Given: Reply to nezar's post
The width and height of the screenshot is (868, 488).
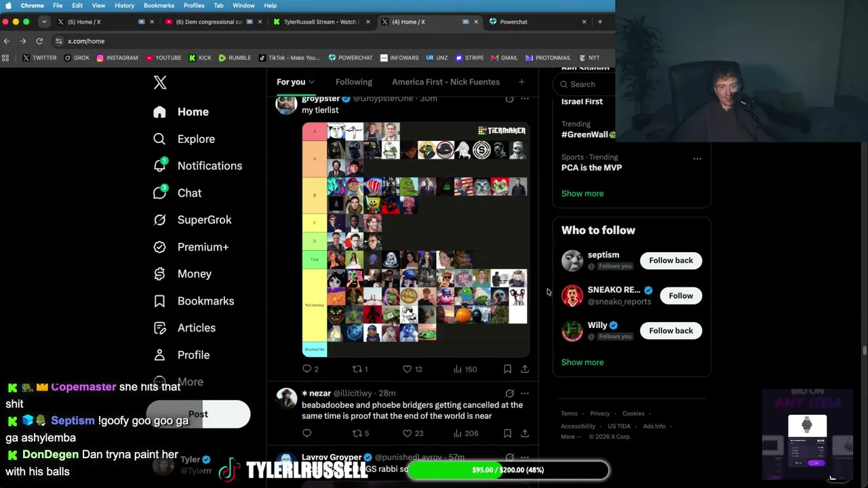Looking at the screenshot, I should click(307, 433).
